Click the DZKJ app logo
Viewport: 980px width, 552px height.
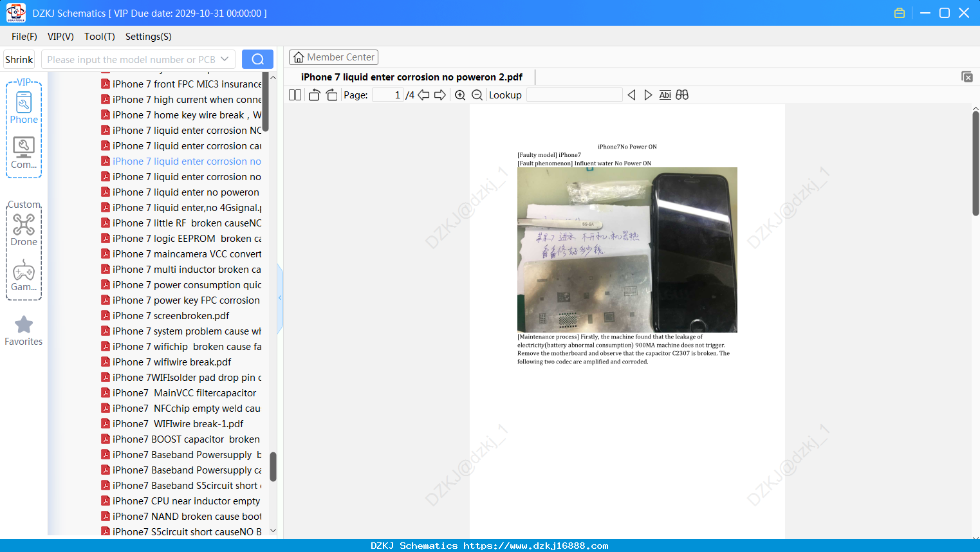tap(15, 13)
